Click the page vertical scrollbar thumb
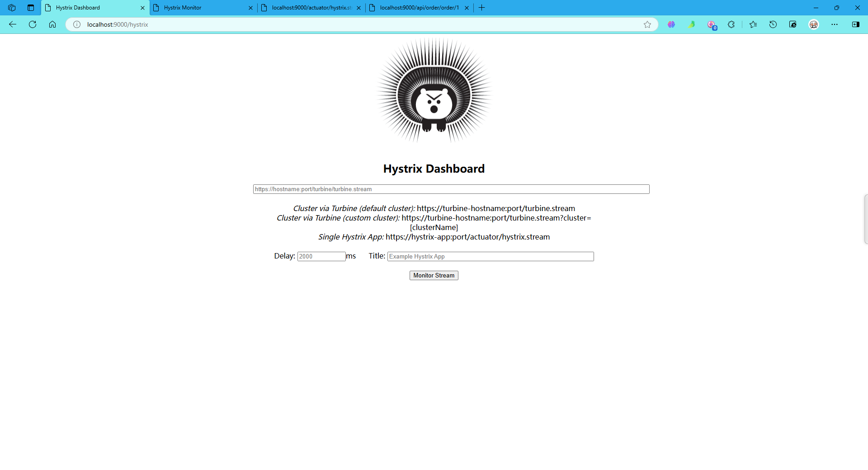This screenshot has height=470, width=868. tap(866, 219)
